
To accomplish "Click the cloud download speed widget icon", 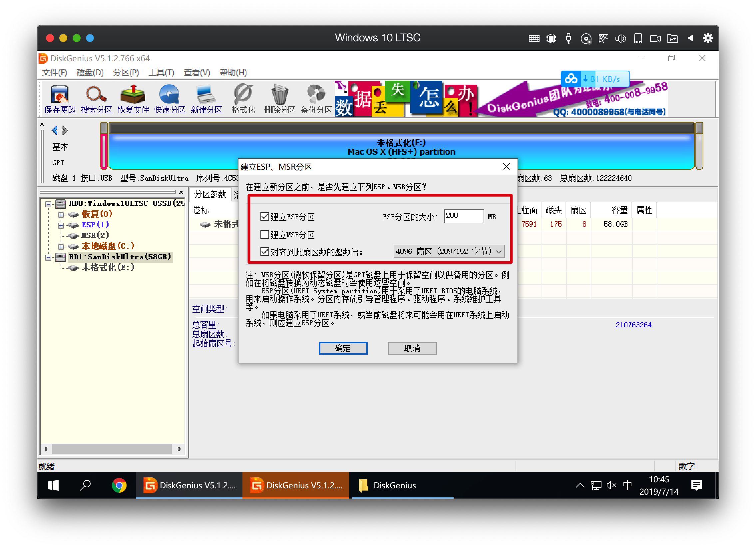I will [x=571, y=79].
